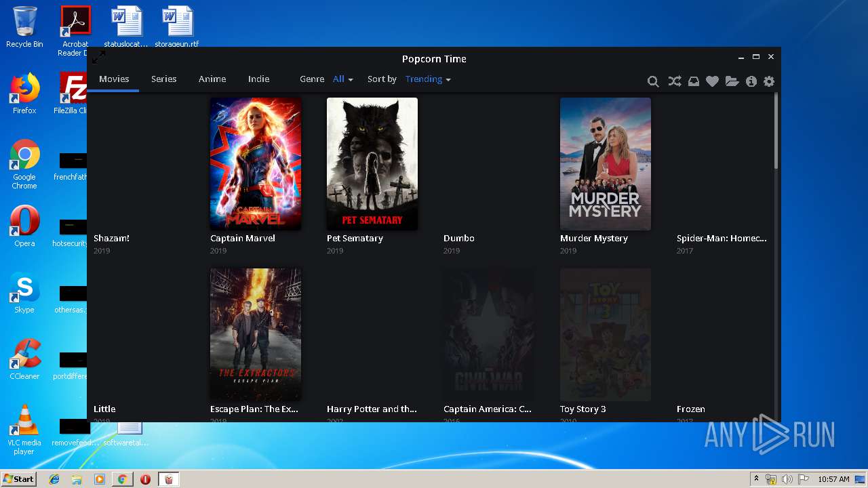This screenshot has height=488, width=868.
Task: Select the Harry Potter movie title
Action: [x=372, y=409]
